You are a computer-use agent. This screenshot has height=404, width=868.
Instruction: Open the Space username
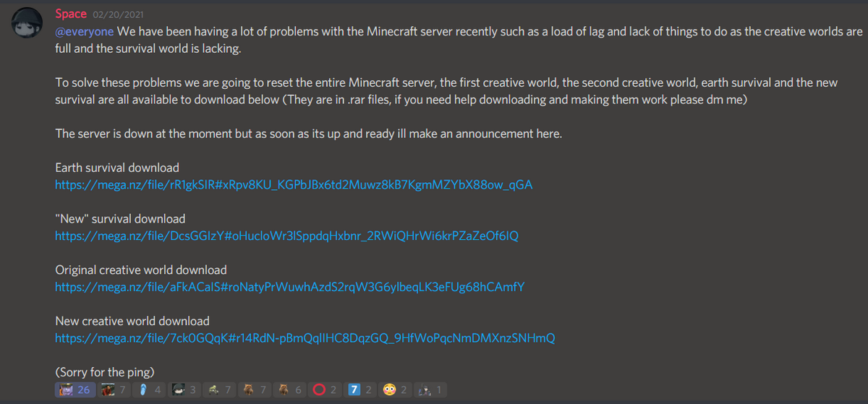71,14
